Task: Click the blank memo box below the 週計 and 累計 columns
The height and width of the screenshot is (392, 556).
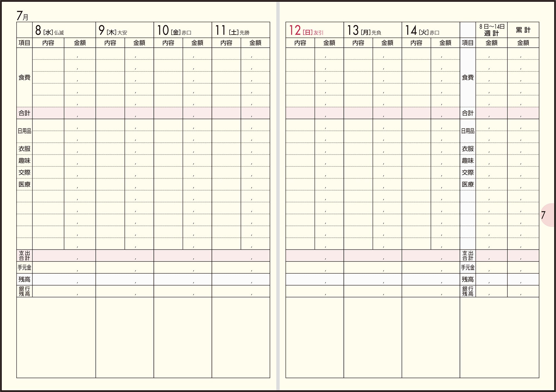Action: coord(499,338)
